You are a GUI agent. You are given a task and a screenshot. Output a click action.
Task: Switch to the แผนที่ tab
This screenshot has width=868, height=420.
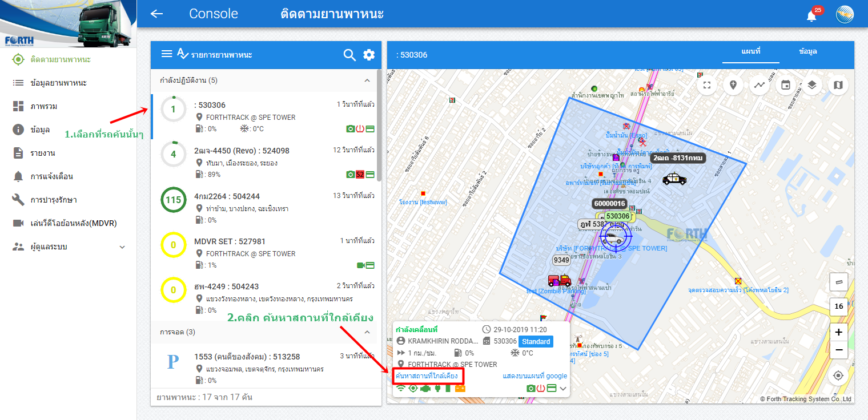751,51
